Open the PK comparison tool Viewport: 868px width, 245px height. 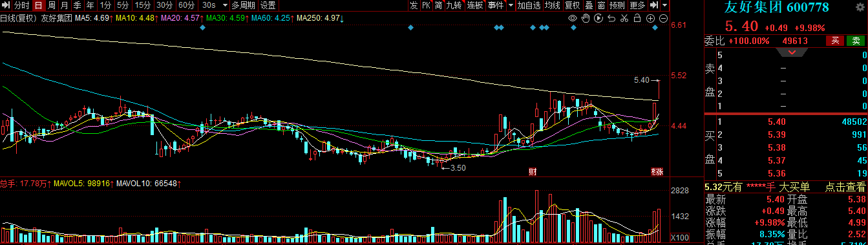click(x=427, y=5)
